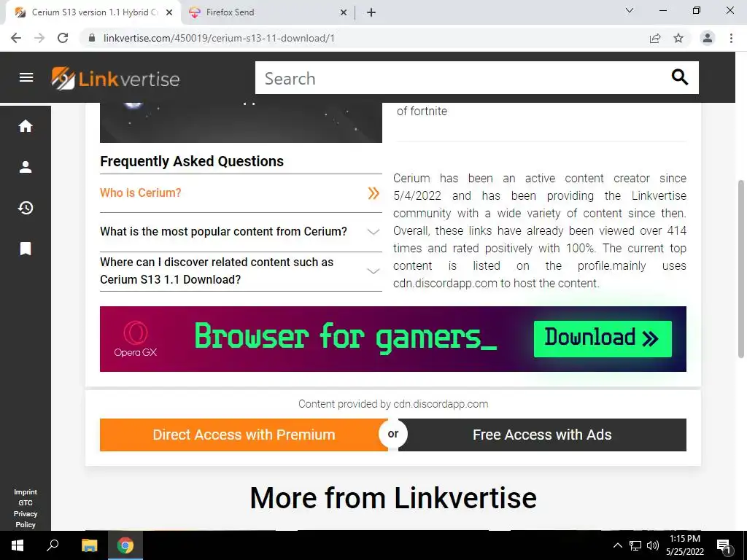This screenshot has width=747, height=560.
Task: Choose Direct Access with Premium
Action: [244, 435]
